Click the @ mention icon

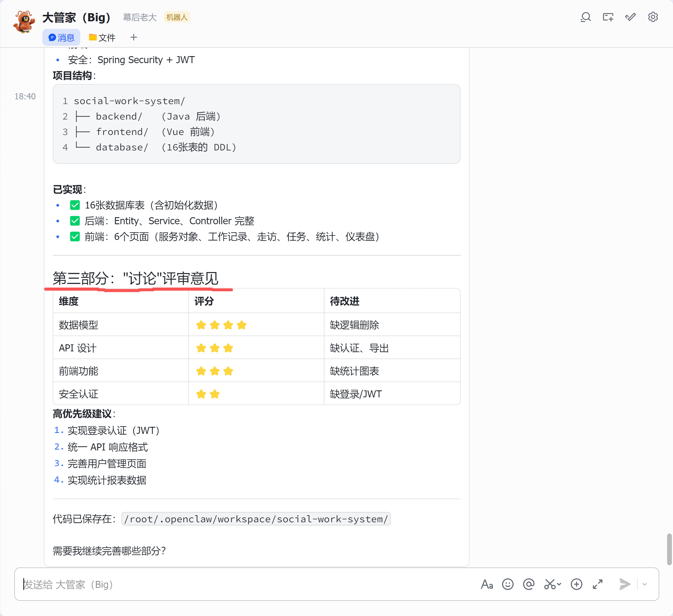[x=529, y=584]
